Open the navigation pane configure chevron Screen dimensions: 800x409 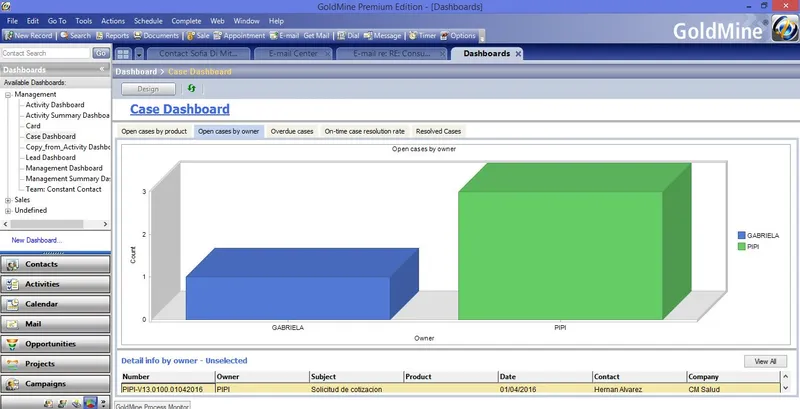pos(104,403)
